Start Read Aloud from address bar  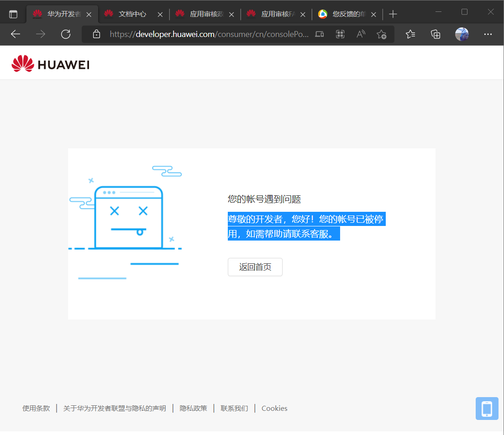361,34
